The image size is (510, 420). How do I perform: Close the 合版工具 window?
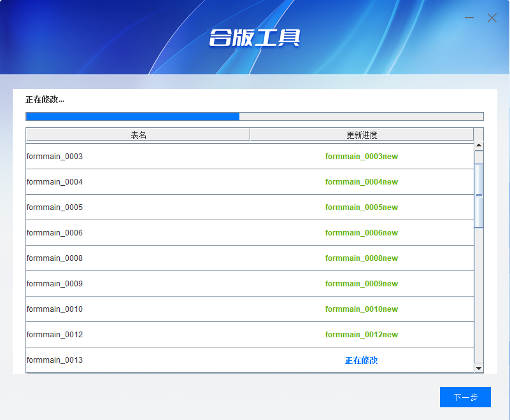coord(492,18)
